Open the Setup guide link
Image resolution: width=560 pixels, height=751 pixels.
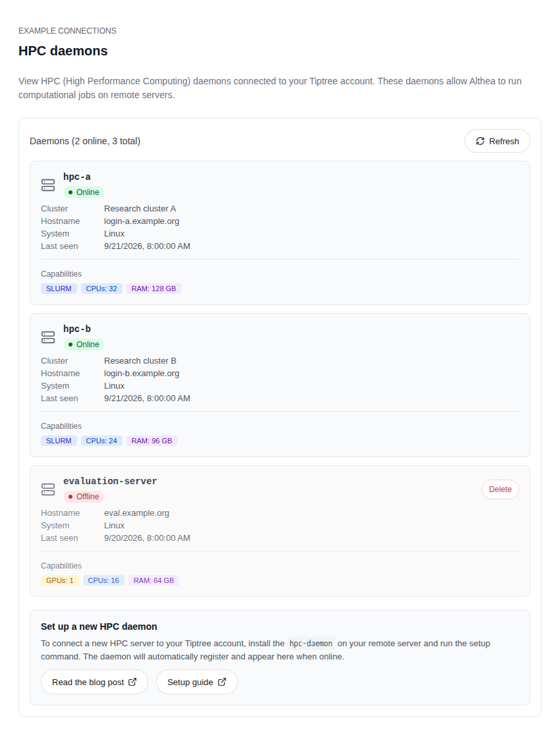tap(197, 682)
